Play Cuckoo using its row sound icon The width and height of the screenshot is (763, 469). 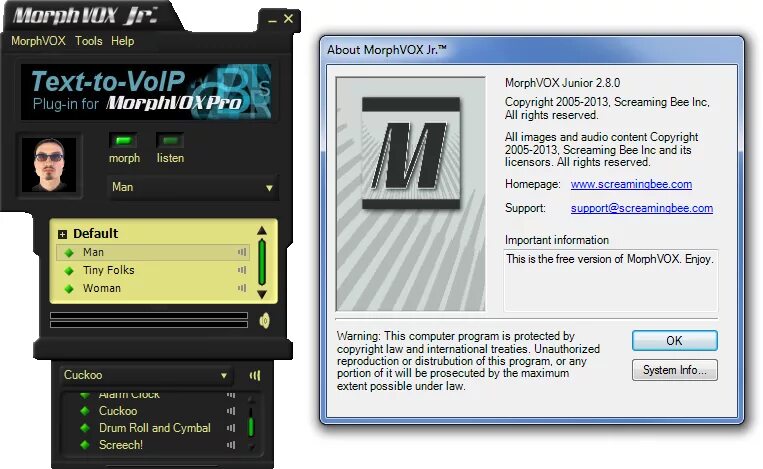pyautogui.click(x=231, y=411)
